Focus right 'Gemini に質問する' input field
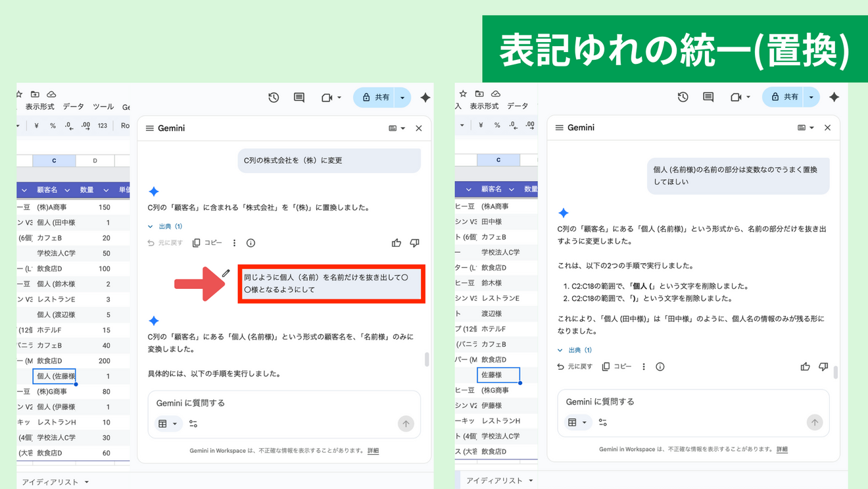This screenshot has width=868, height=489. click(693, 401)
